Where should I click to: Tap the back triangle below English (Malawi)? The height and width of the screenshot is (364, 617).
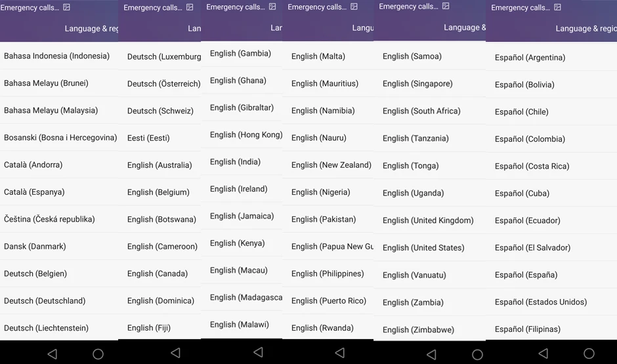[259, 352]
